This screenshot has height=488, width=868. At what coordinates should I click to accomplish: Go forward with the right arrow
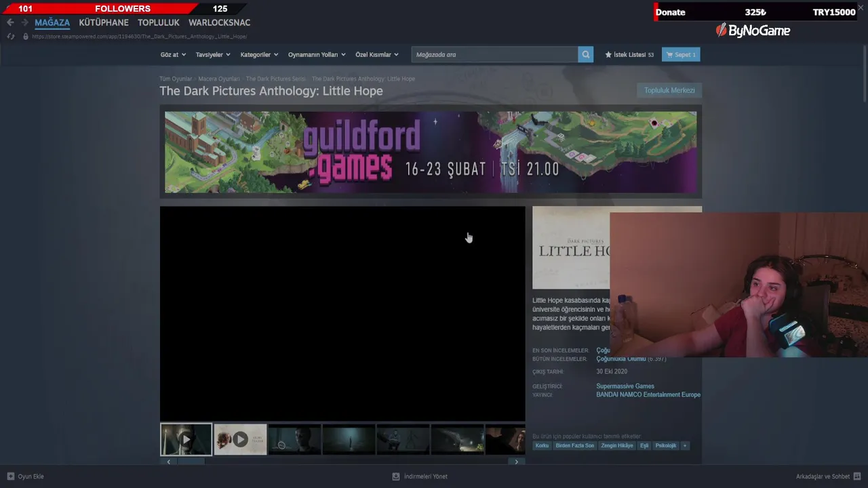tap(24, 22)
